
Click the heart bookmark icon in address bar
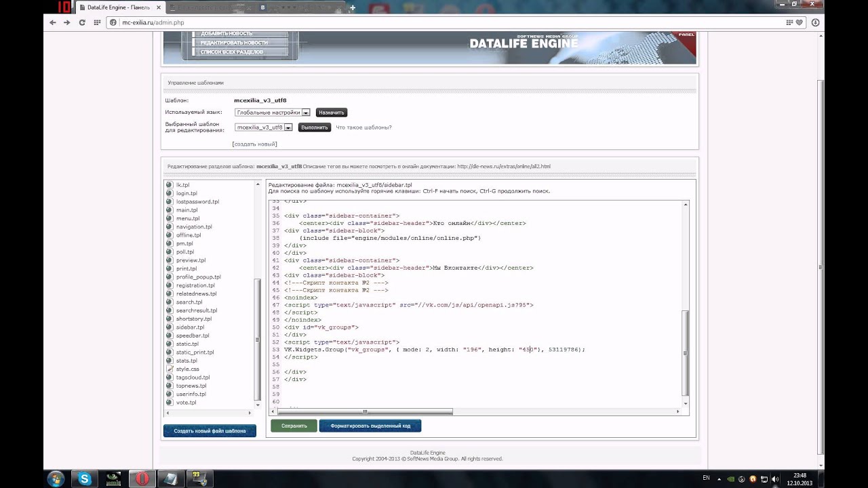[800, 22]
